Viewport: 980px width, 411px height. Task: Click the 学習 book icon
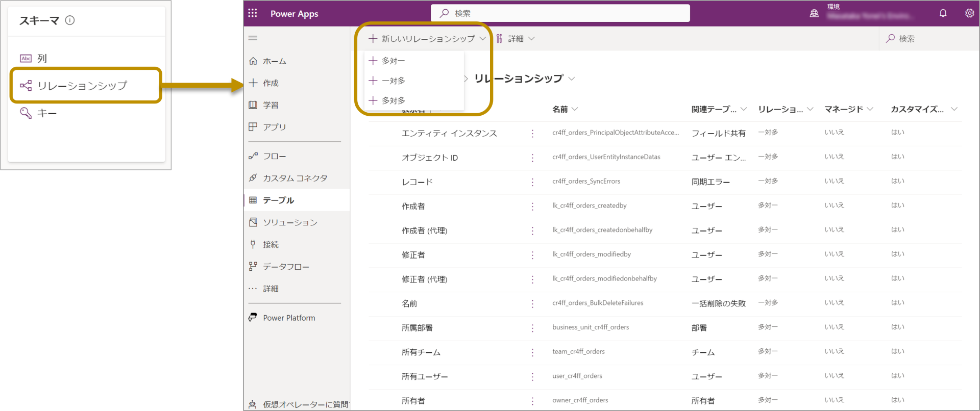point(253,105)
